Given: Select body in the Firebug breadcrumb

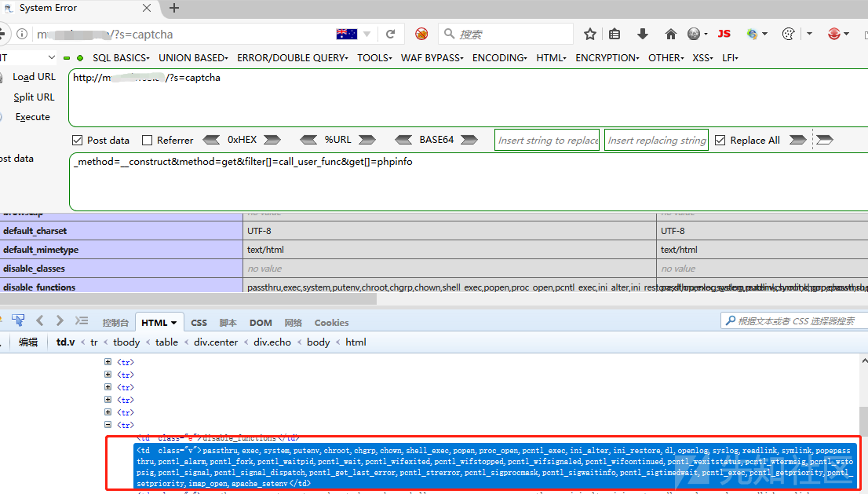Looking at the screenshot, I should 319,342.
